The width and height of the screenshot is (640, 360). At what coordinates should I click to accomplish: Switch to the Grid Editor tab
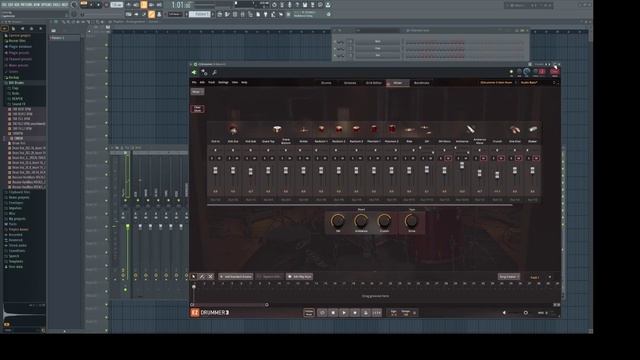pos(373,83)
